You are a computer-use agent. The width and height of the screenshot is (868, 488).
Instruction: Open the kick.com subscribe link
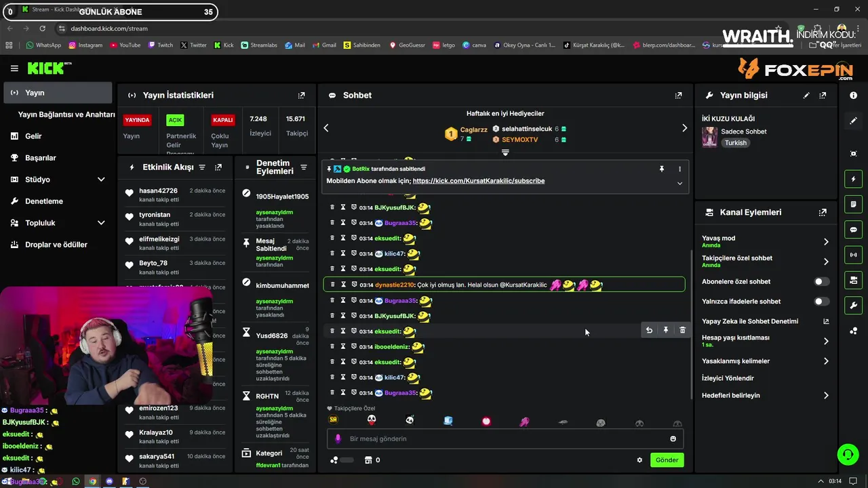pos(479,181)
